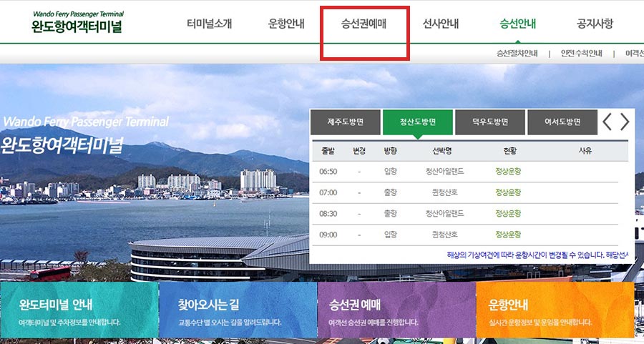Go to 안전수칙안내 submenu link

click(582, 54)
